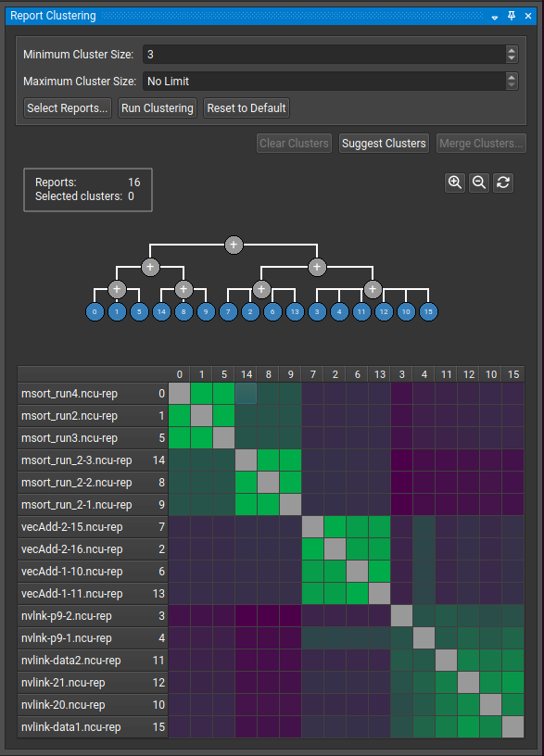Click the Maximum Cluster Size input field
The width and height of the screenshot is (544, 756).
[x=324, y=81]
